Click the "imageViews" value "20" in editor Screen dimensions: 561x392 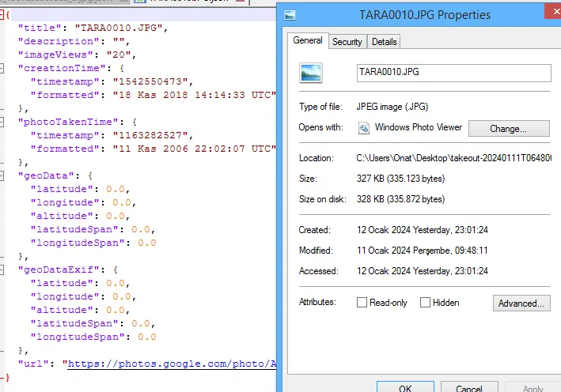[119, 55]
